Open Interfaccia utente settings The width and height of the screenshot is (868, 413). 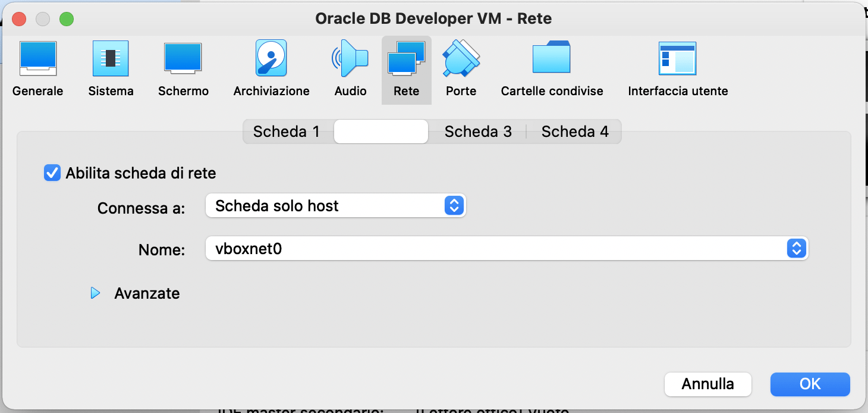pos(678,70)
